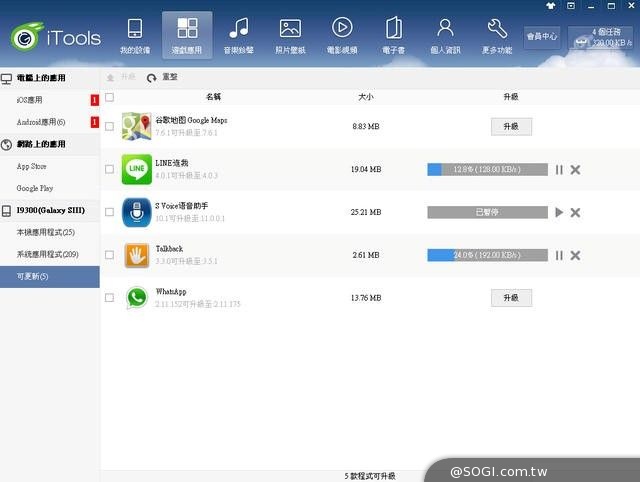This screenshot has height=482, width=640.
Task: Upgrade Google Maps with the upgrade button
Action: (x=511, y=127)
